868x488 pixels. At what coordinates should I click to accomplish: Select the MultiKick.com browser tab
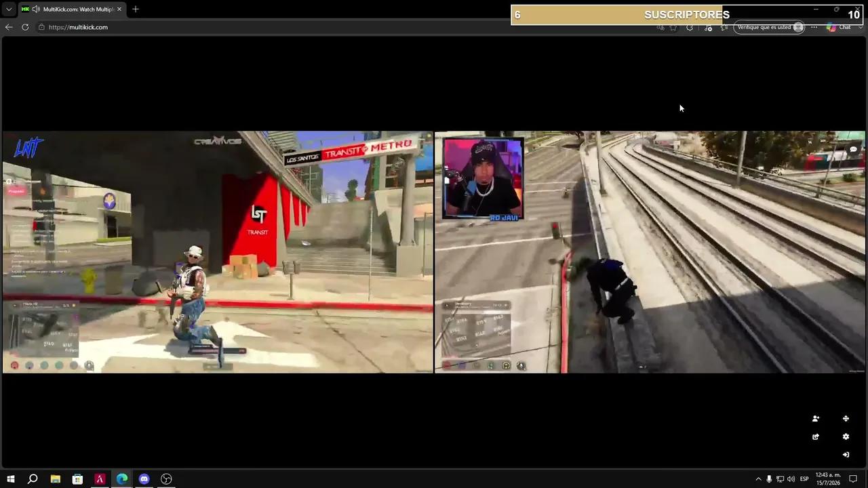click(73, 9)
